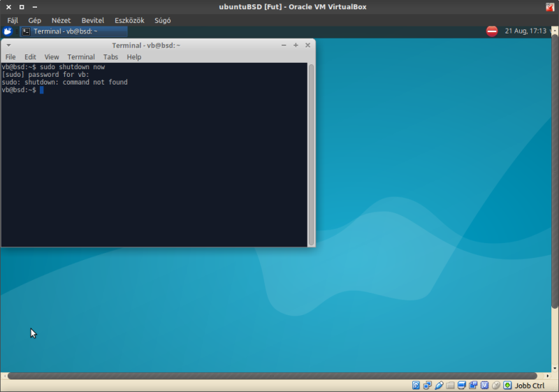The width and height of the screenshot is (559, 392).
Task: Open the Tabs menu in terminal
Action: (110, 57)
